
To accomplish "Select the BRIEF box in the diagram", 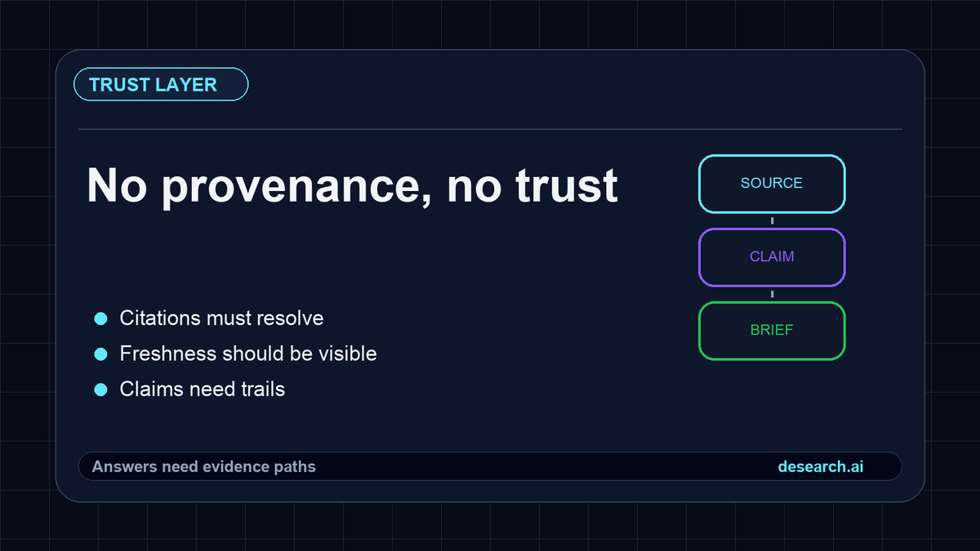I will pos(772,331).
